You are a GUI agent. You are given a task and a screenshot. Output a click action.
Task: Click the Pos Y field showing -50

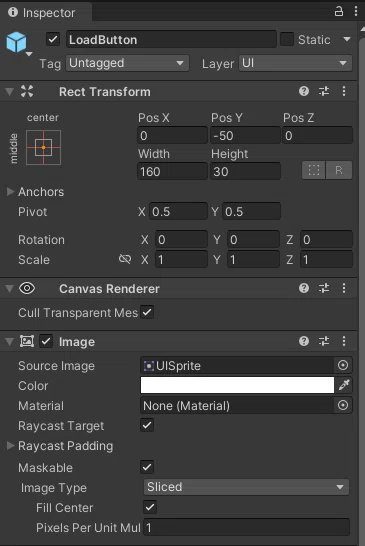pyautogui.click(x=245, y=135)
